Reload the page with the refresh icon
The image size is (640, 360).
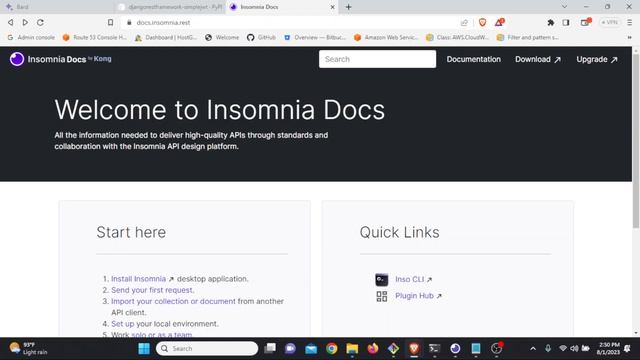click(x=40, y=22)
